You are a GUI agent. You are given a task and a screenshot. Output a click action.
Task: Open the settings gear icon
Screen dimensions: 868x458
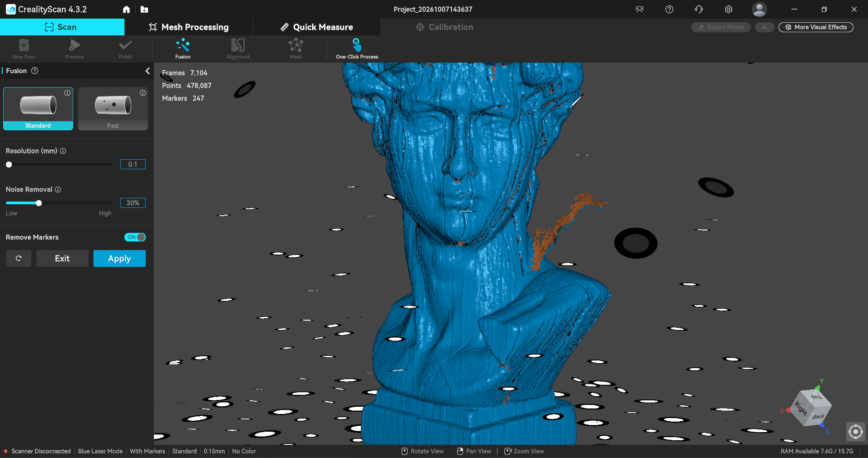pyautogui.click(x=729, y=9)
